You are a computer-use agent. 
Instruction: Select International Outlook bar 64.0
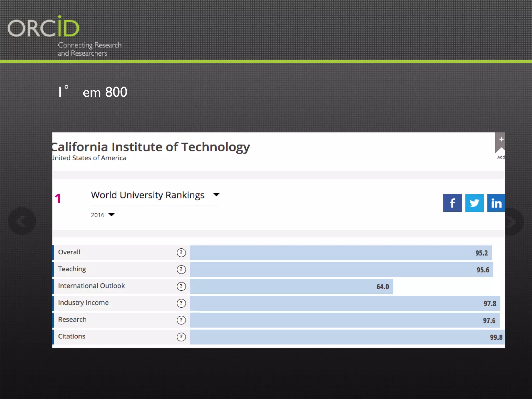pos(291,287)
